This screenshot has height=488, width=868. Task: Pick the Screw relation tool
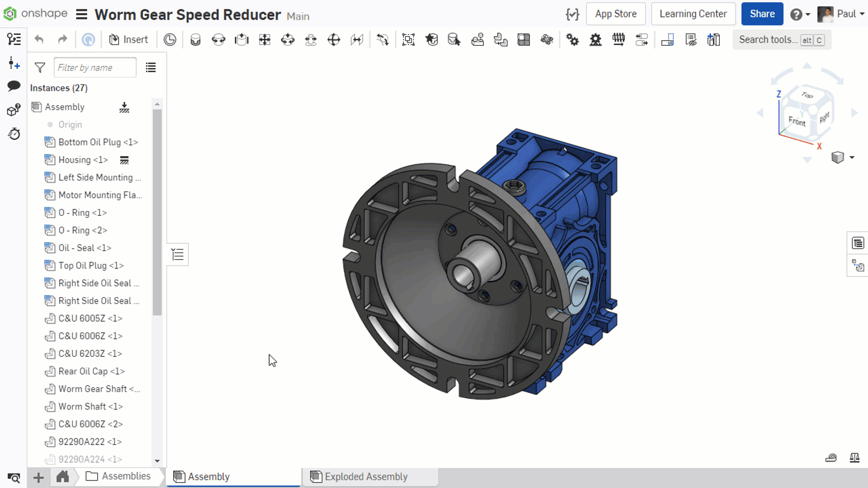(618, 40)
